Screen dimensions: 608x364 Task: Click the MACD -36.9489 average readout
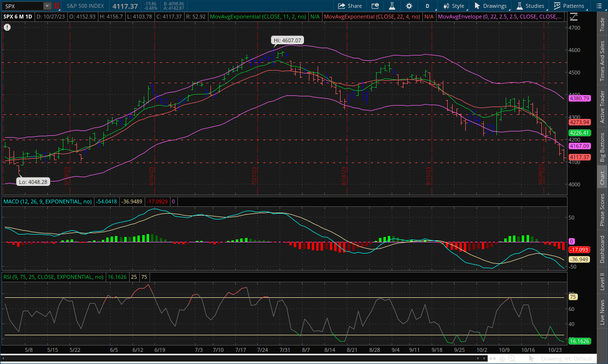point(132,201)
